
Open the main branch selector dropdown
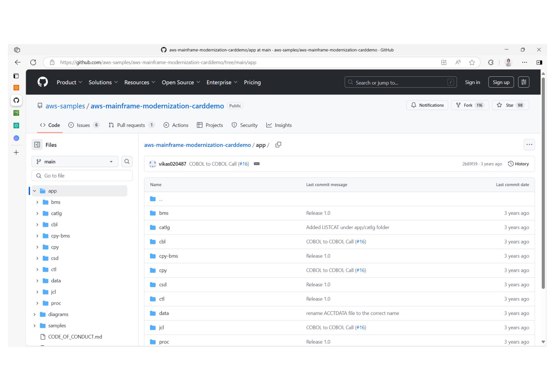coord(75,162)
